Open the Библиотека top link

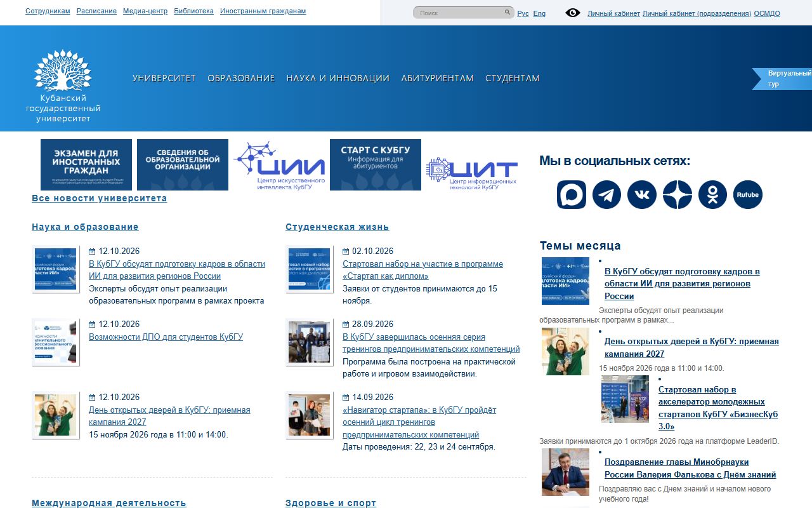(193, 11)
